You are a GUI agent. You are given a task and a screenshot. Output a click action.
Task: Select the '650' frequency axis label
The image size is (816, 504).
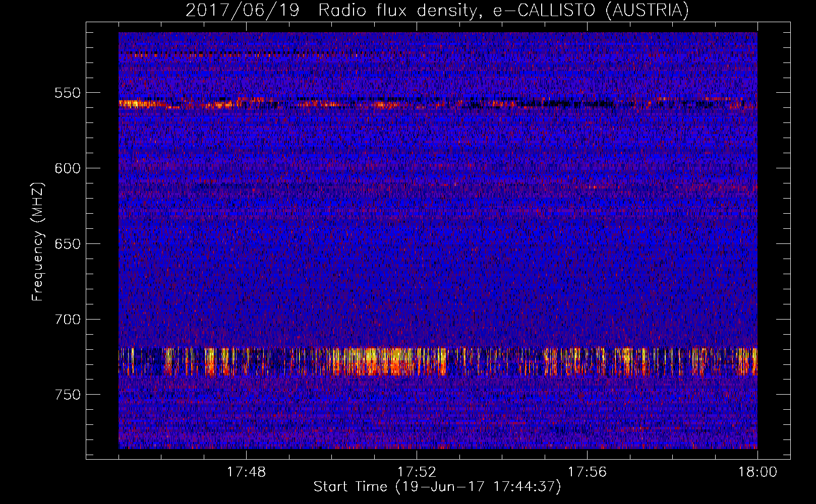[68, 244]
